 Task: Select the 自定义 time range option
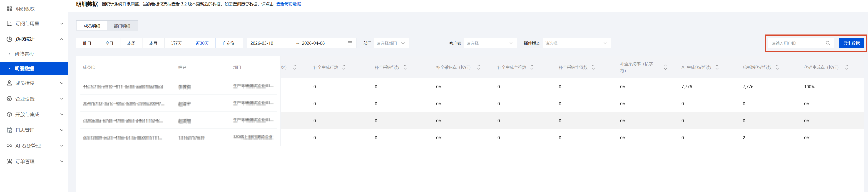229,43
